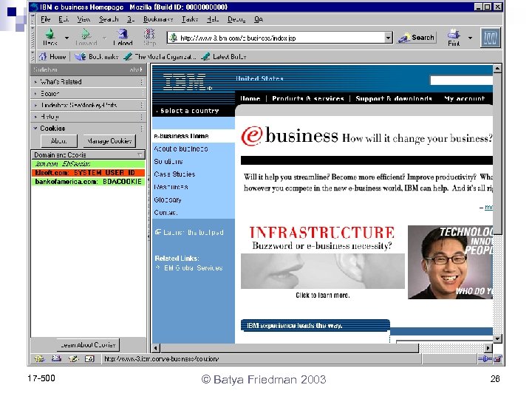Open the File menu
This screenshot has width=532, height=399.
coord(46,19)
